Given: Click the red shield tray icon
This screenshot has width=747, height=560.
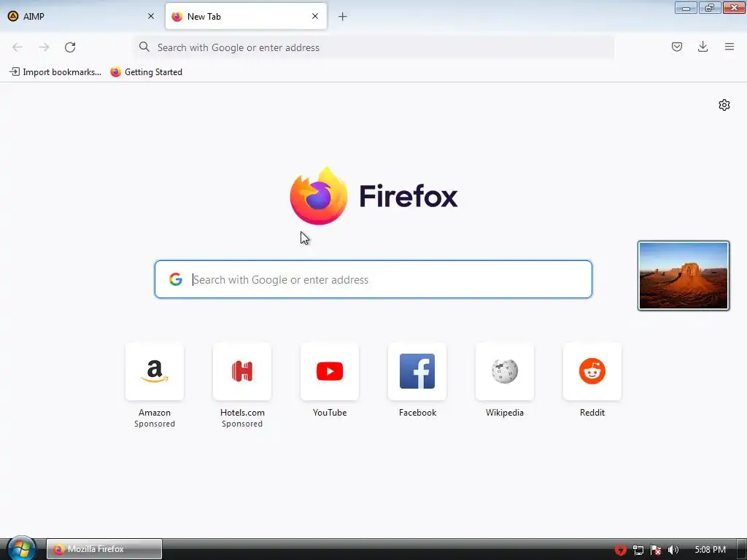Looking at the screenshot, I should [x=620, y=550].
